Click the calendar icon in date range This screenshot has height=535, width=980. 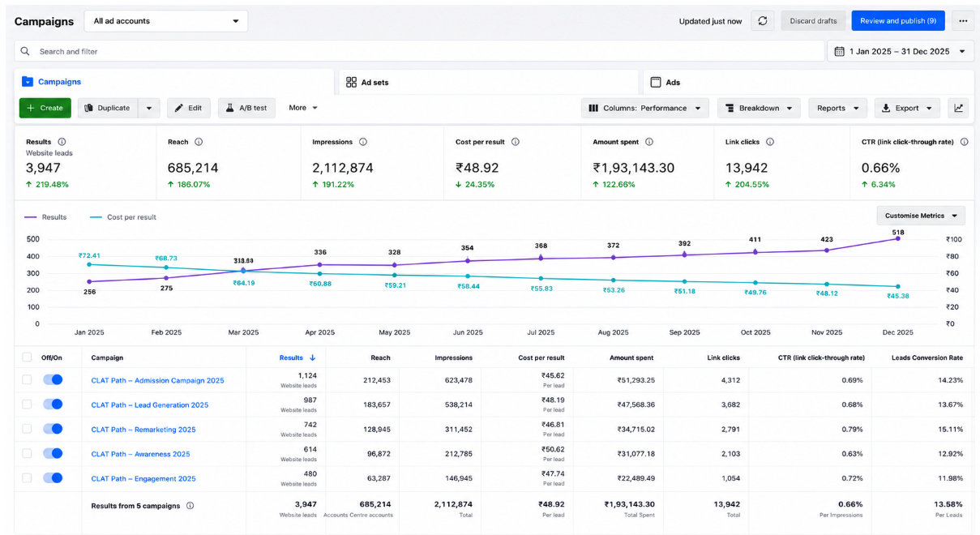tap(839, 51)
